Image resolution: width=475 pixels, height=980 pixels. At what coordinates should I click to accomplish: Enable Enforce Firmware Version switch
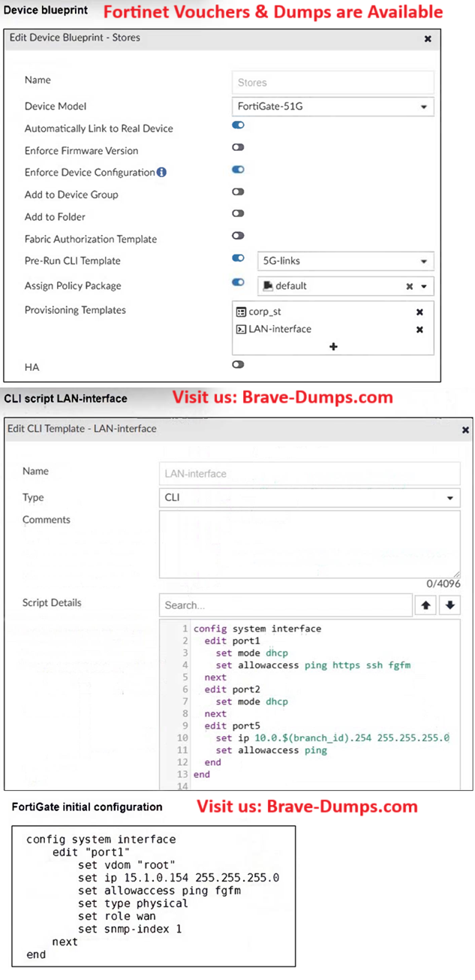tap(238, 148)
